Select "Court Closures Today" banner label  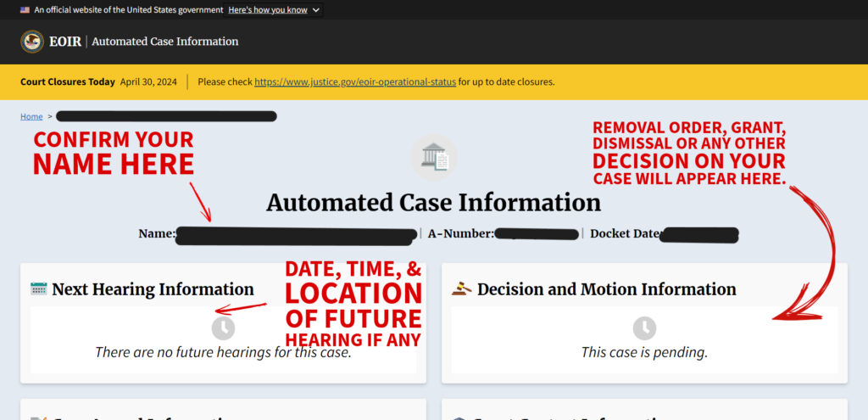click(68, 82)
